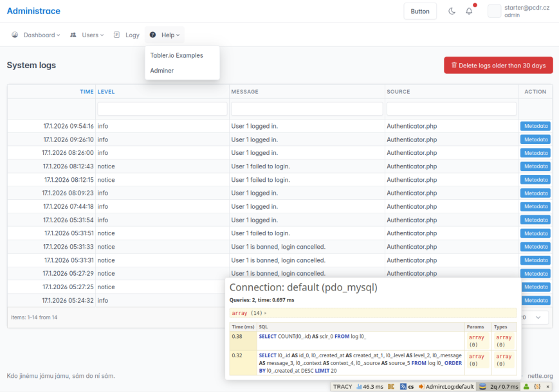
Task: Click the Tracy DIC container icon
Action: tap(390, 387)
